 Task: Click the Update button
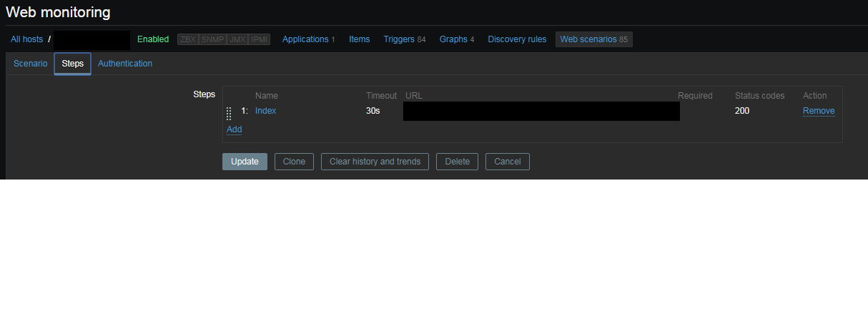(245, 162)
